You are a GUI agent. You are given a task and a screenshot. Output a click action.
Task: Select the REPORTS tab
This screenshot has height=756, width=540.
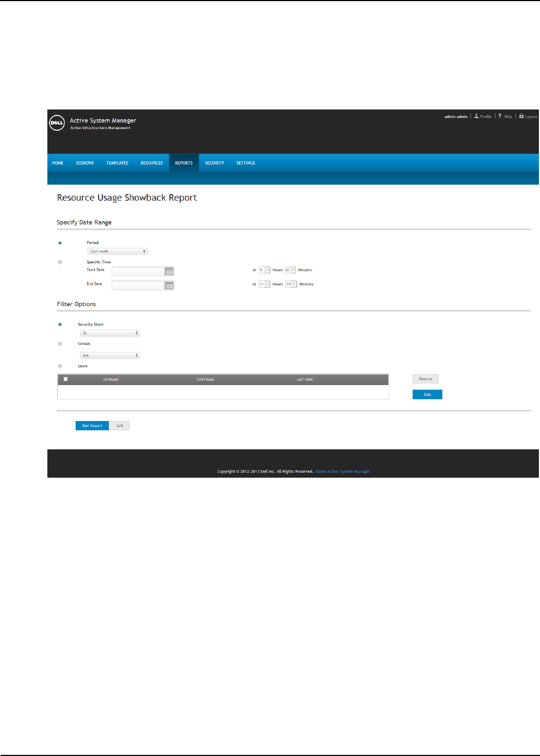tap(184, 163)
